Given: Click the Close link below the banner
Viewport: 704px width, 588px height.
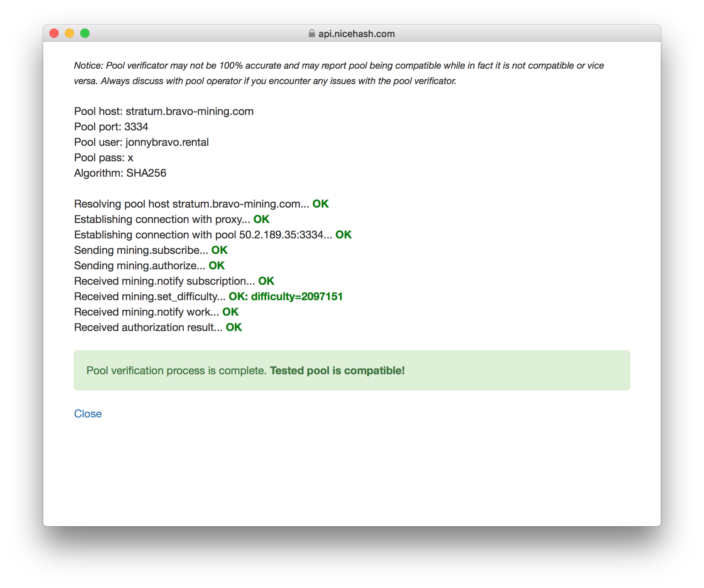Looking at the screenshot, I should pyautogui.click(x=88, y=414).
